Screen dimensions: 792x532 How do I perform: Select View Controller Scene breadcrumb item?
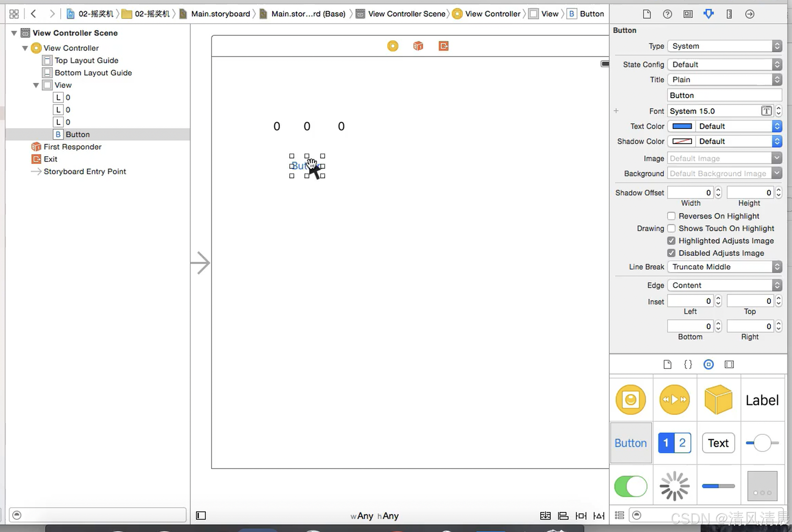[x=406, y=14]
